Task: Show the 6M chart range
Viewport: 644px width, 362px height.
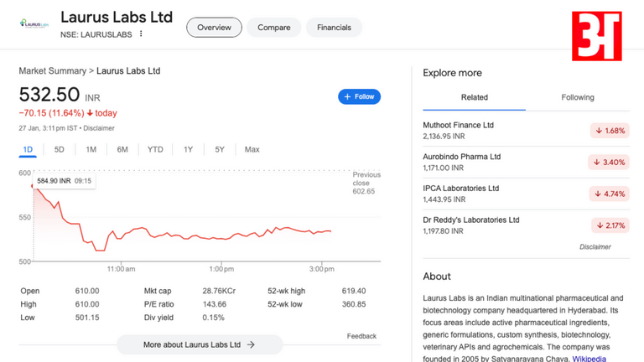Action: pyautogui.click(x=122, y=149)
